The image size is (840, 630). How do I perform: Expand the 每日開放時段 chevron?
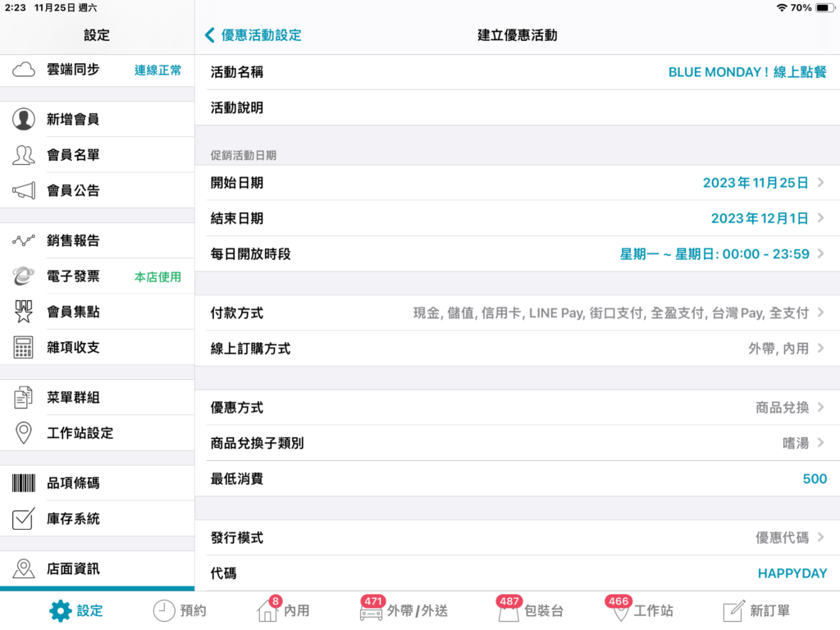click(x=820, y=254)
